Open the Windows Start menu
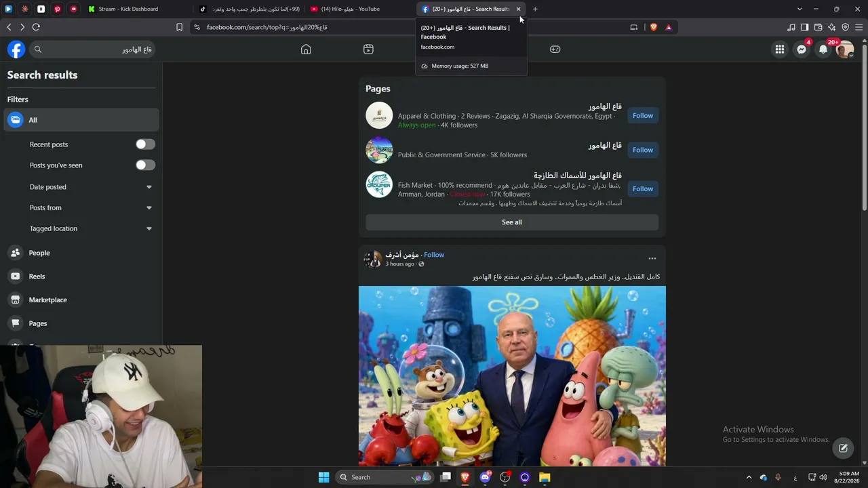 tap(323, 477)
